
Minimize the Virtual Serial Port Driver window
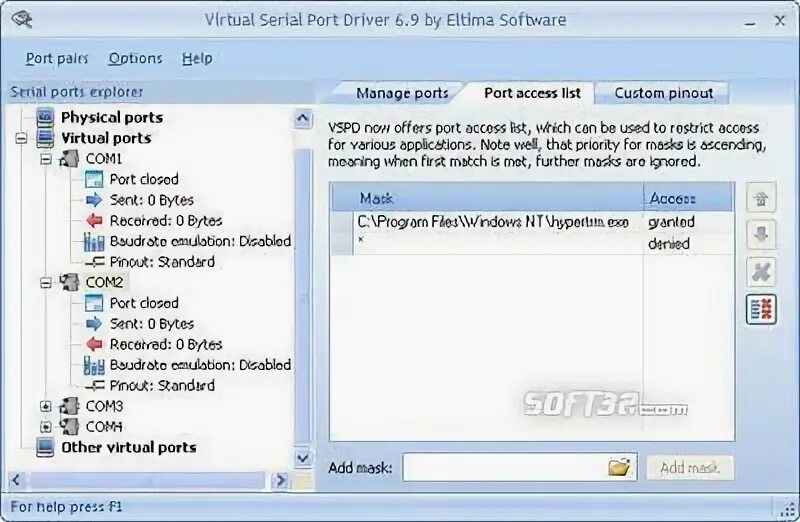click(x=749, y=21)
